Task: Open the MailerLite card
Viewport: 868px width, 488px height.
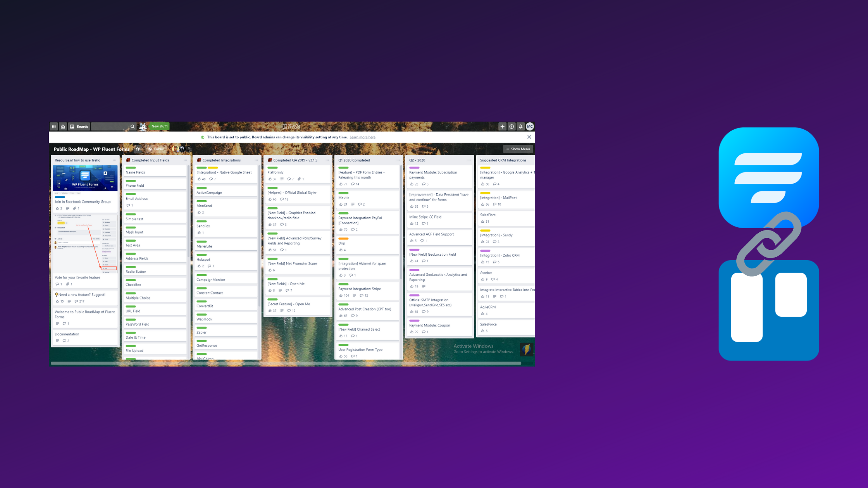Action: point(226,244)
